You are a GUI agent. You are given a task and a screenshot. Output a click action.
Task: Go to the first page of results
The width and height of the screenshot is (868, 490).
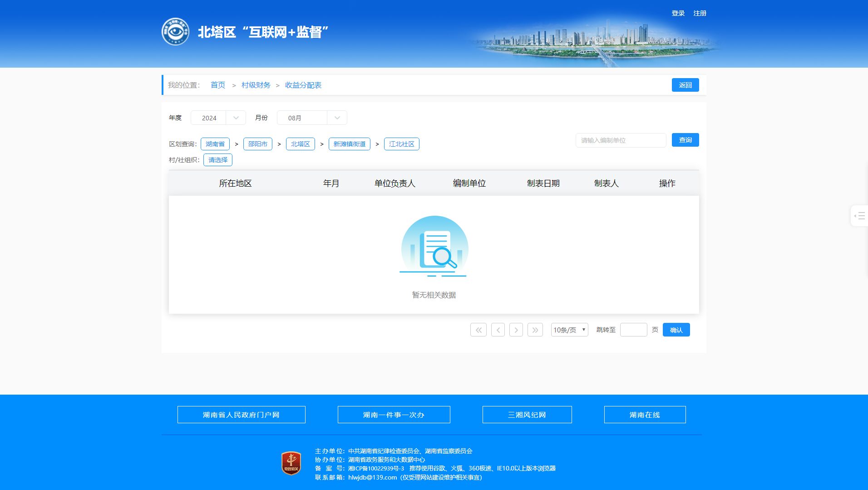pyautogui.click(x=478, y=330)
